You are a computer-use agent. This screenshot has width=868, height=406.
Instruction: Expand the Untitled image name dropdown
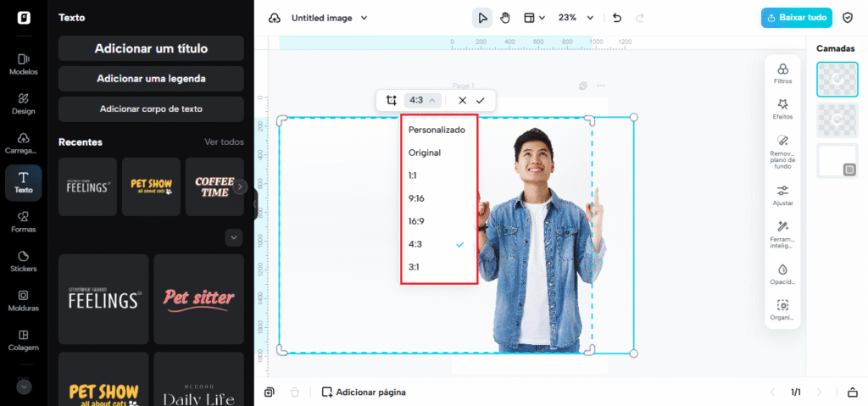tap(329, 18)
